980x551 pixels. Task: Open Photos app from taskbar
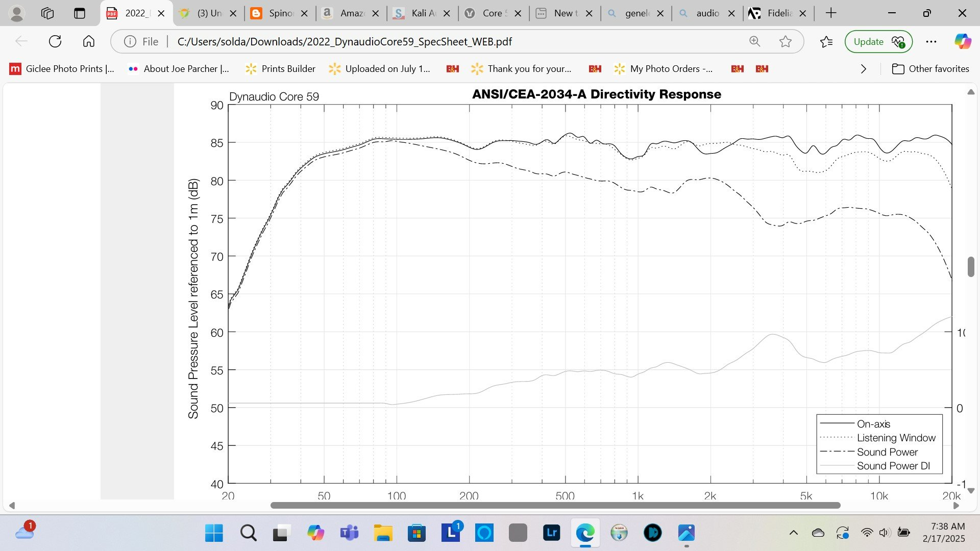[x=687, y=533]
